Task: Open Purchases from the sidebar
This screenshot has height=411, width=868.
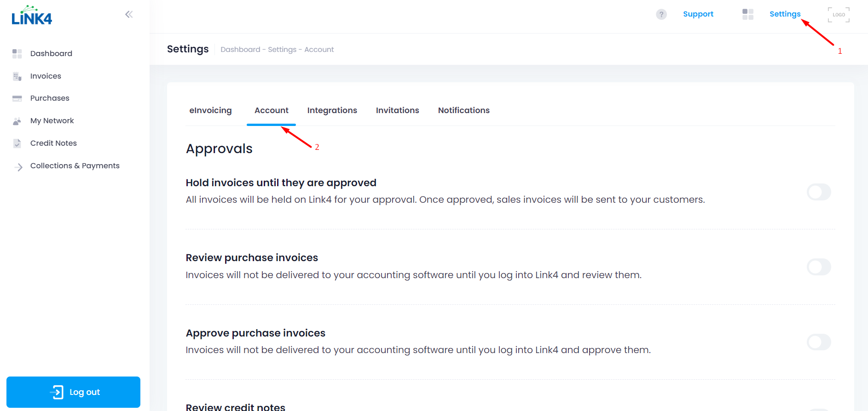Action: click(50, 98)
